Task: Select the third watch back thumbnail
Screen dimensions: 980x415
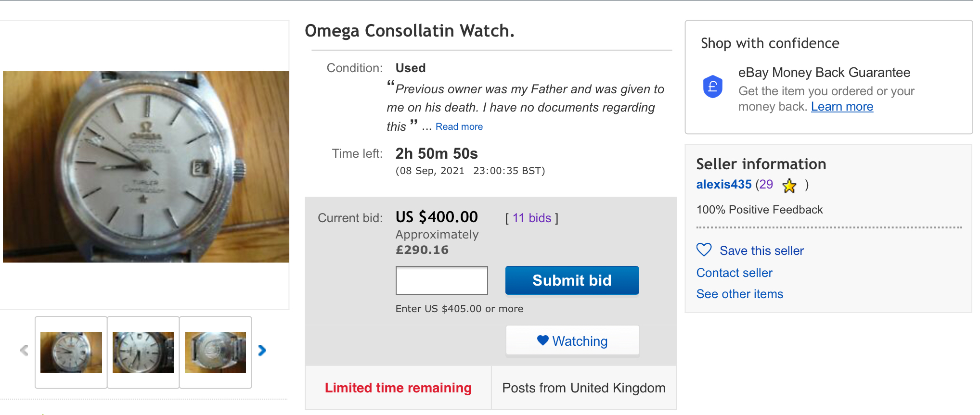Action: (215, 352)
